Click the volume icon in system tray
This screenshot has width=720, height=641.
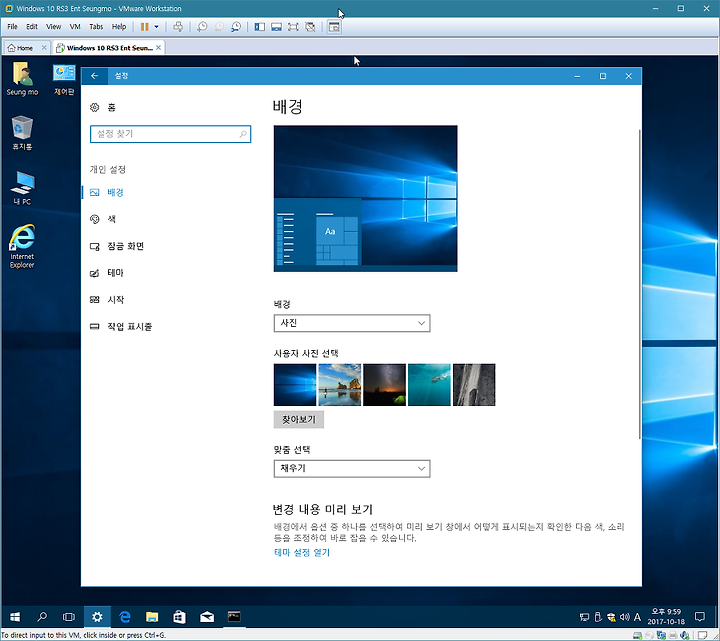click(x=624, y=617)
